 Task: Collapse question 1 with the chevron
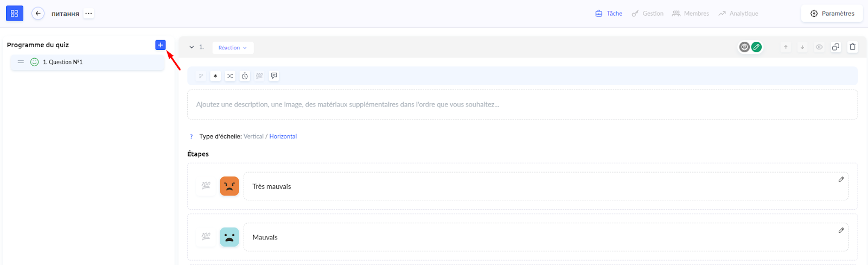(192, 47)
